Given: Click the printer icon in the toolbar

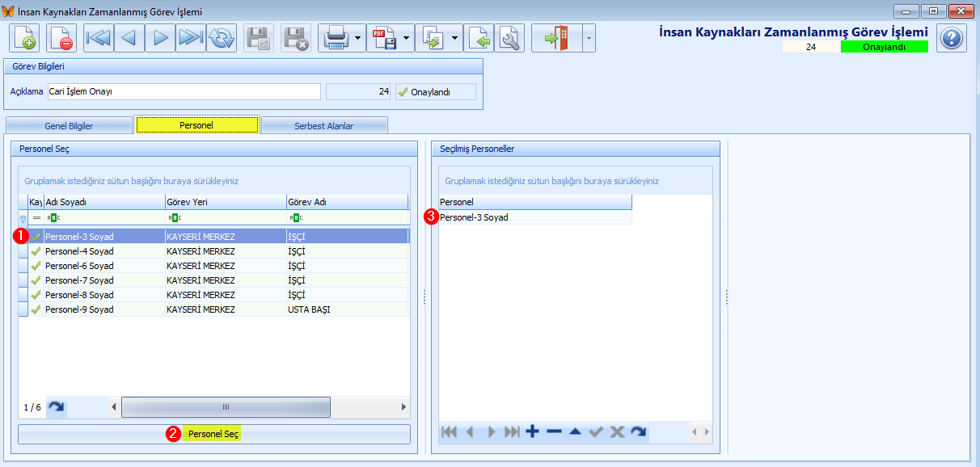Looking at the screenshot, I should tap(336, 38).
